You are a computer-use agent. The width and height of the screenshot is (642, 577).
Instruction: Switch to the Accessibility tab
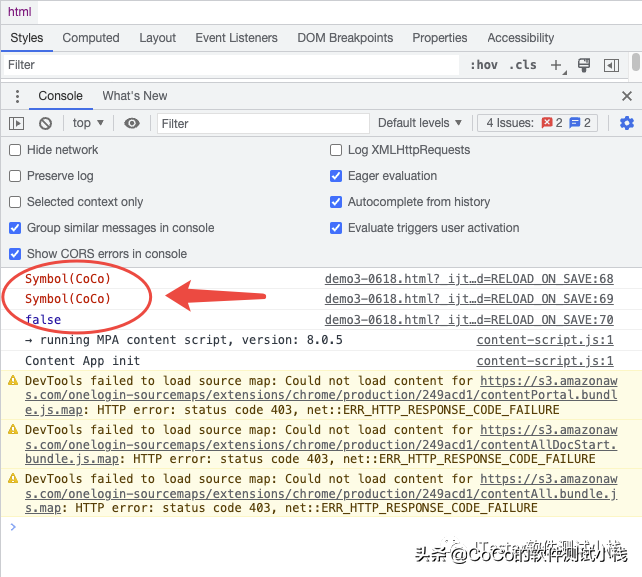click(x=520, y=38)
